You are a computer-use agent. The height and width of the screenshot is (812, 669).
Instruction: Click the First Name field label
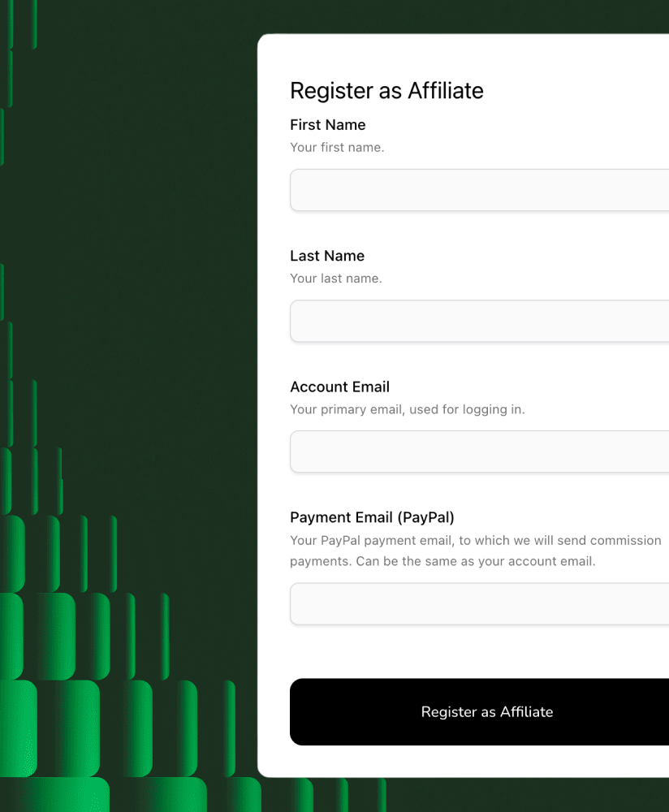point(328,125)
